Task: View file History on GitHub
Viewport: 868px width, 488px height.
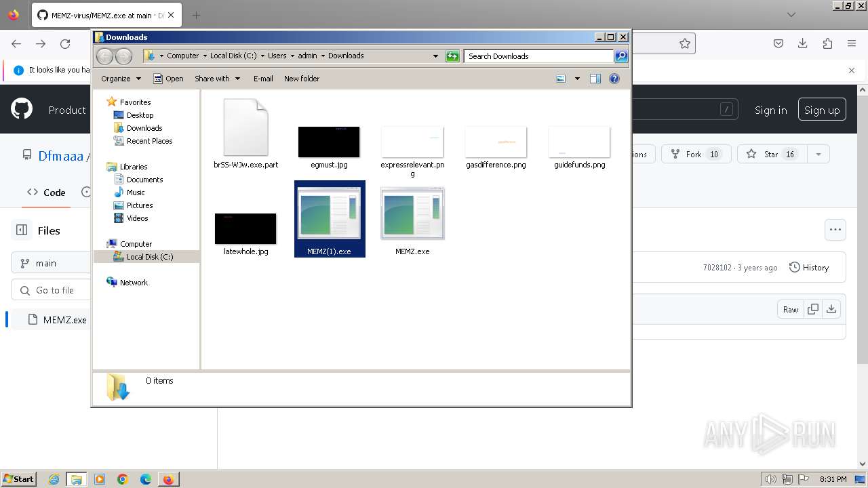Action: pos(809,268)
